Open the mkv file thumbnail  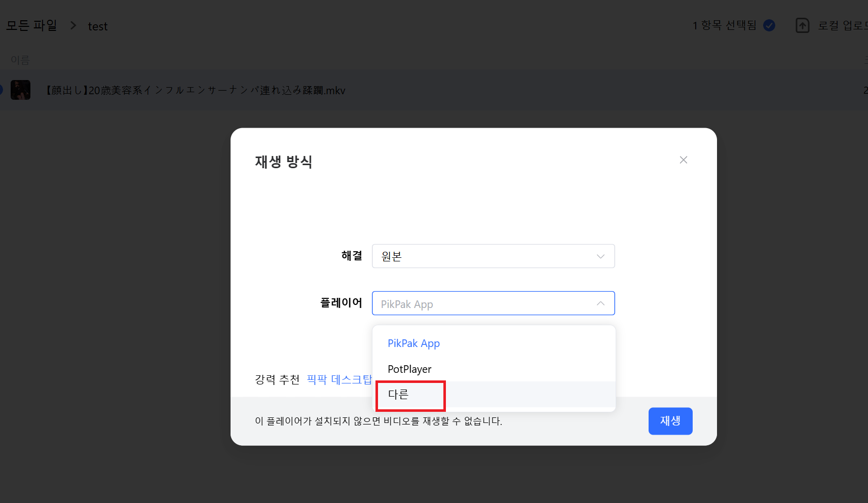click(20, 90)
